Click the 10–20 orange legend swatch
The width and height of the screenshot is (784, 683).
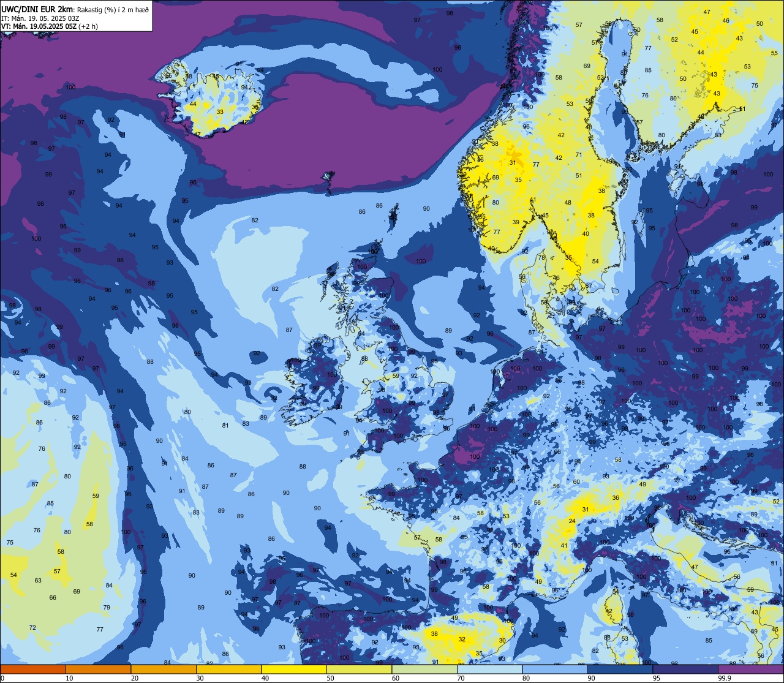pyautogui.click(x=98, y=670)
